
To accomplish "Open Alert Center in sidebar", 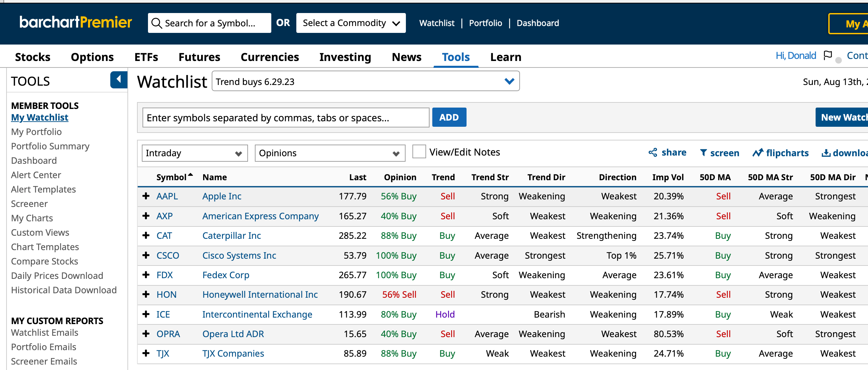I will tap(36, 175).
